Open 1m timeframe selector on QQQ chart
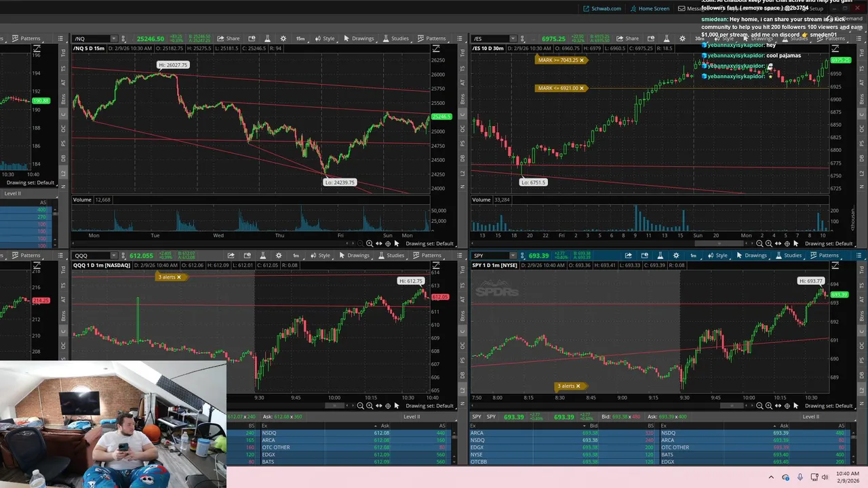This screenshot has width=868, height=488. click(296, 256)
